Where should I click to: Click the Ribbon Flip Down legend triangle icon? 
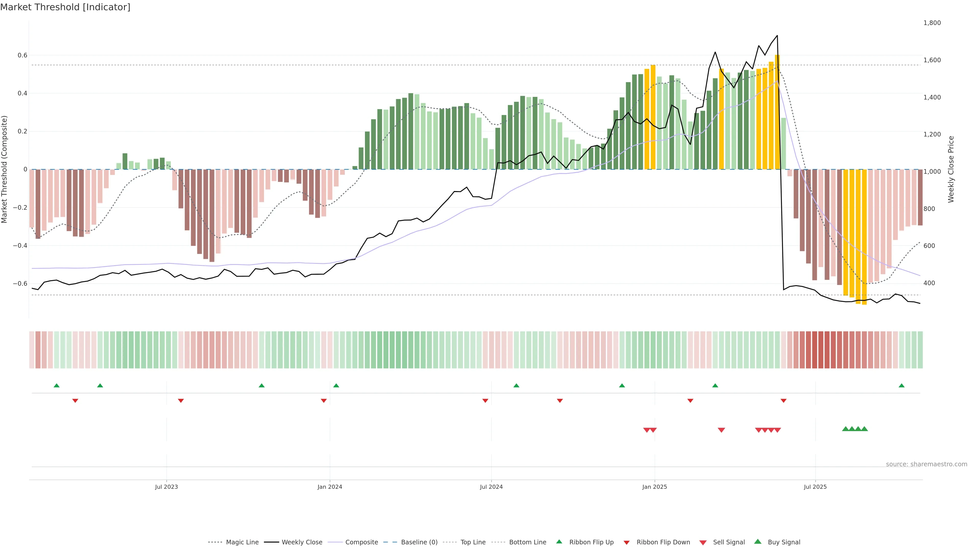627,542
